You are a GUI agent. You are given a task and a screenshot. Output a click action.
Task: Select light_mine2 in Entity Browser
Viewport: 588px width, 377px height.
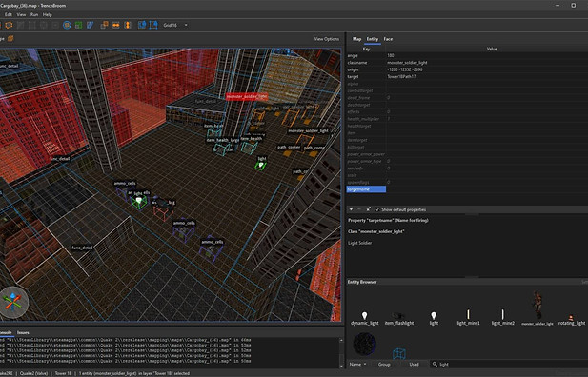point(503,317)
